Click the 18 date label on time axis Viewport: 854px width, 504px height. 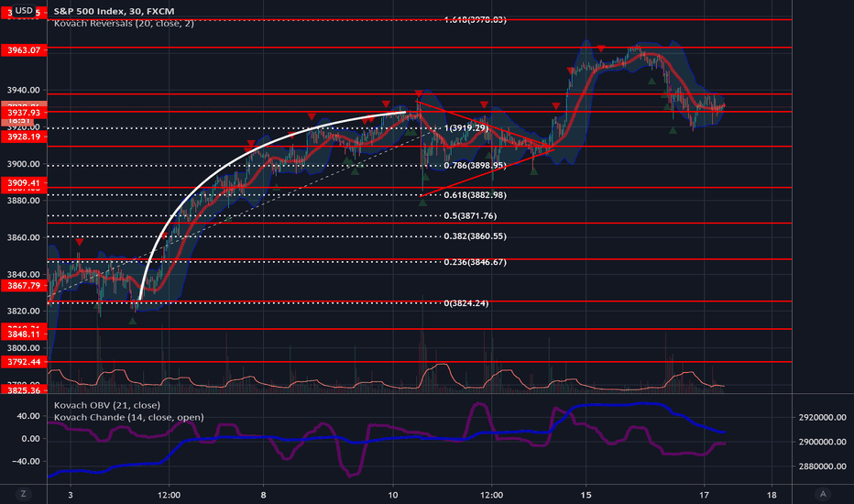pyautogui.click(x=772, y=495)
